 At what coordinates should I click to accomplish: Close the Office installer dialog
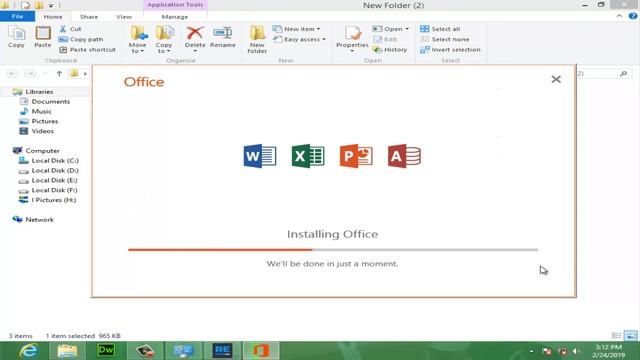pos(556,79)
